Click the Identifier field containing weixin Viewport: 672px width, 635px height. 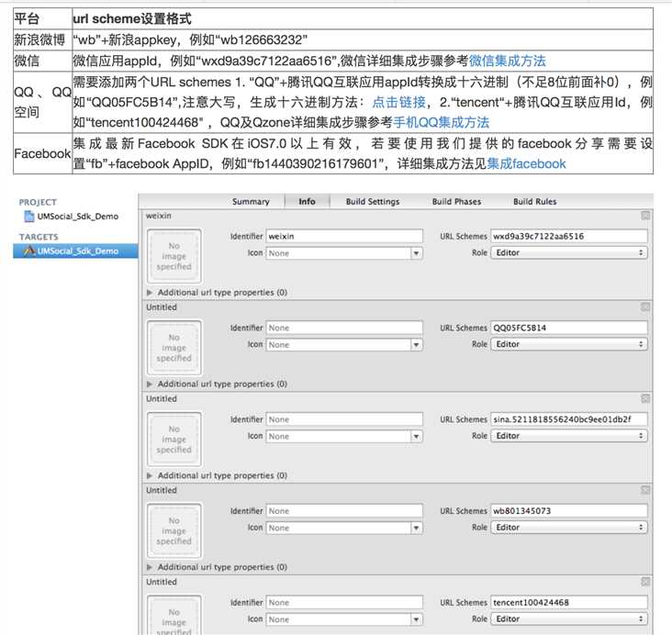(344, 236)
